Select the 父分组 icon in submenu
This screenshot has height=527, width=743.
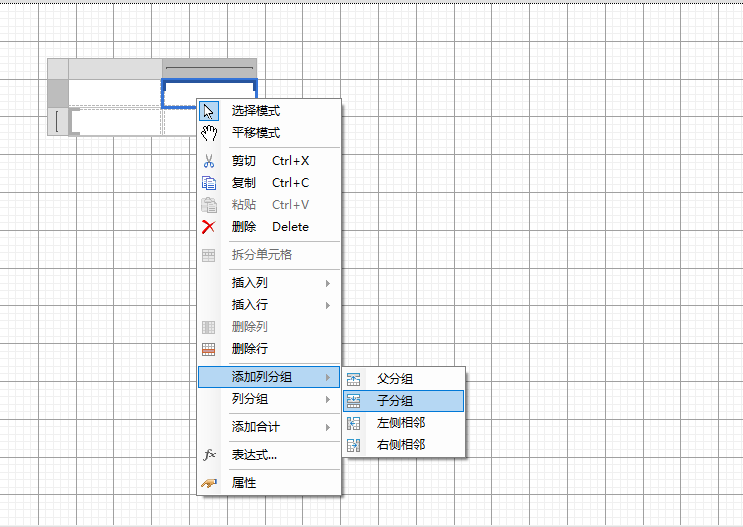coord(354,379)
